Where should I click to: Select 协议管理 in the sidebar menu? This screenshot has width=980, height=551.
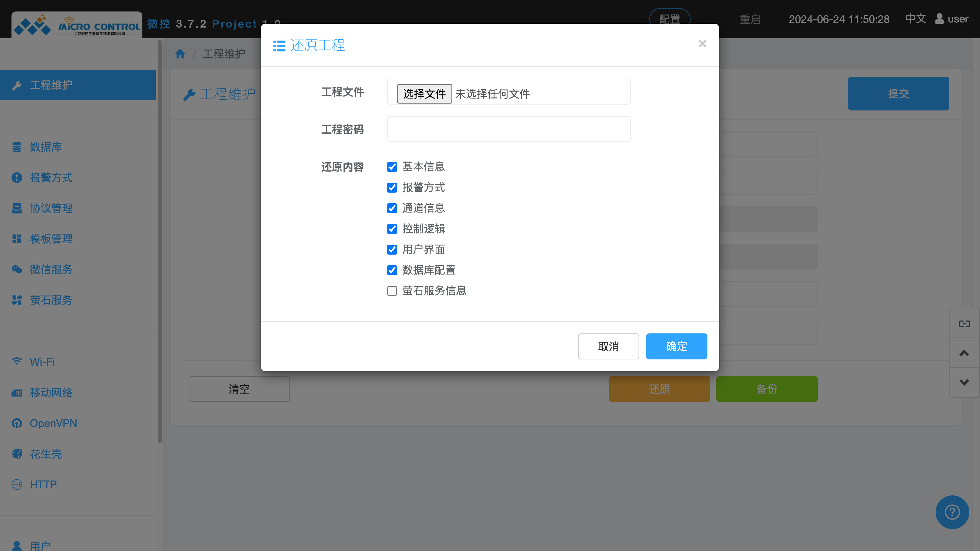[51, 208]
